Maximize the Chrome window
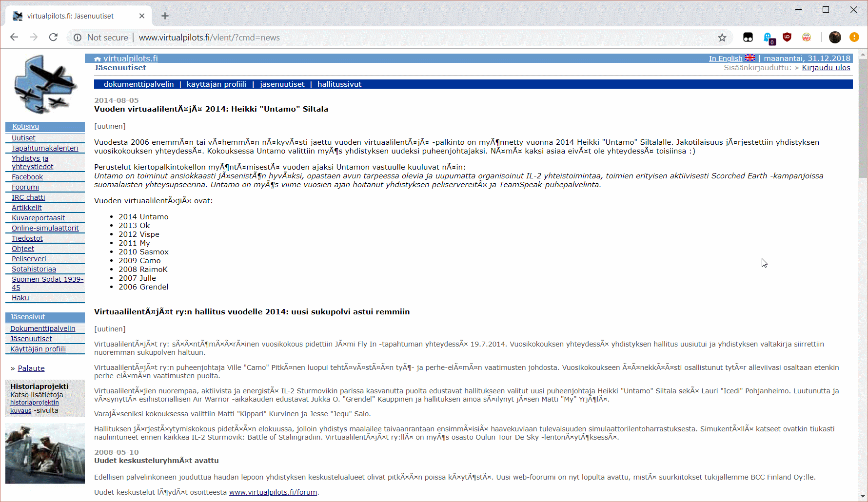The height and width of the screenshot is (502, 868). [826, 10]
